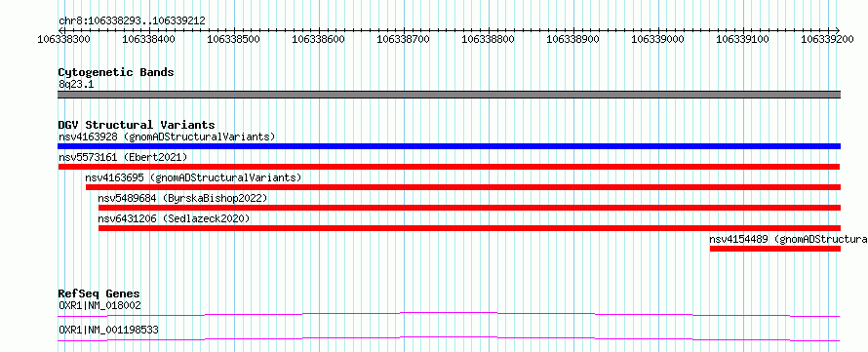Open variant nsv4154489 label

pyautogui.click(x=788, y=239)
